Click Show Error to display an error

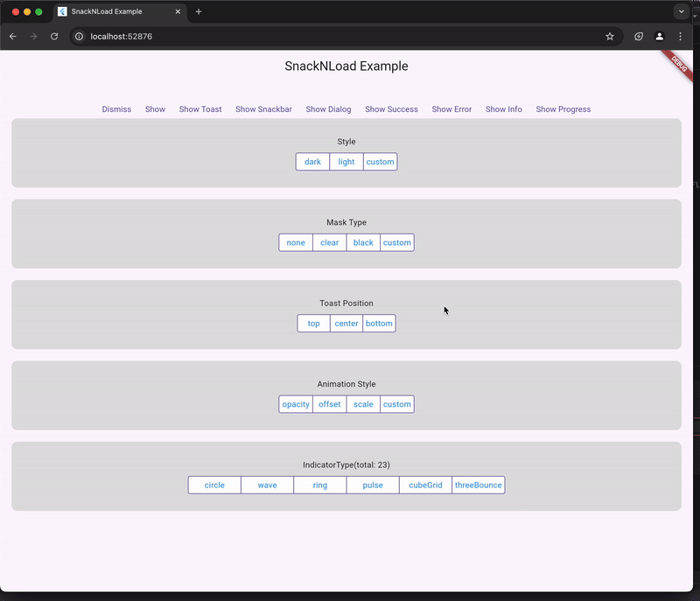451,108
